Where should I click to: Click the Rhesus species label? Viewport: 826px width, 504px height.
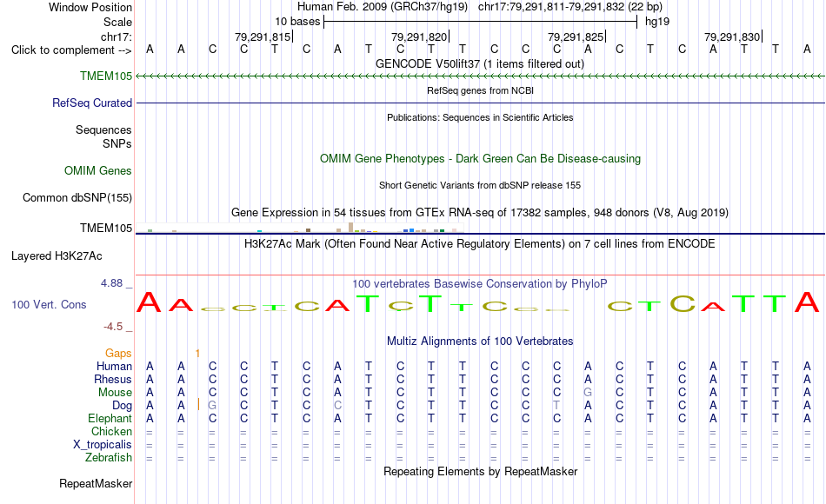coord(113,379)
